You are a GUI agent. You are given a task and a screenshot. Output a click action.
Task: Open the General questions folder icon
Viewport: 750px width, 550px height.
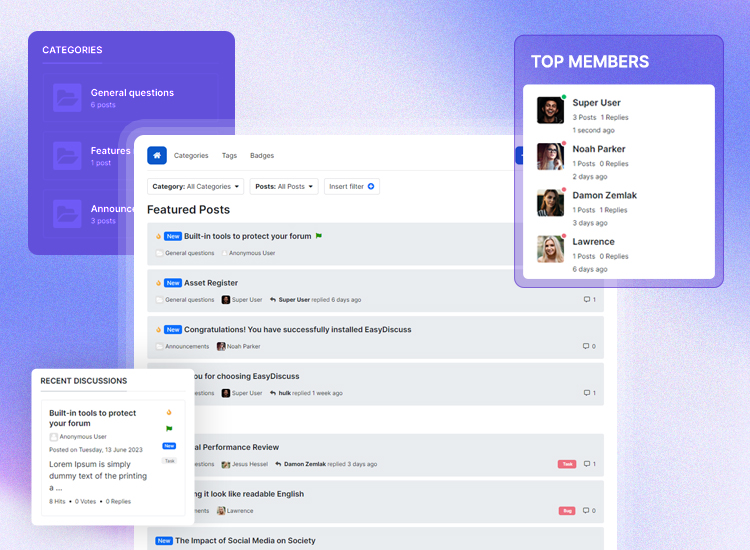tap(67, 98)
